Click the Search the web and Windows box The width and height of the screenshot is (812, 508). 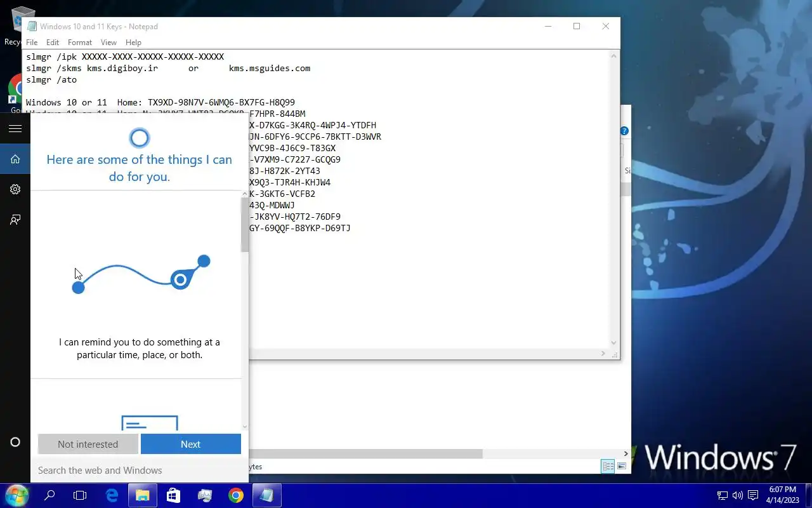(140, 471)
